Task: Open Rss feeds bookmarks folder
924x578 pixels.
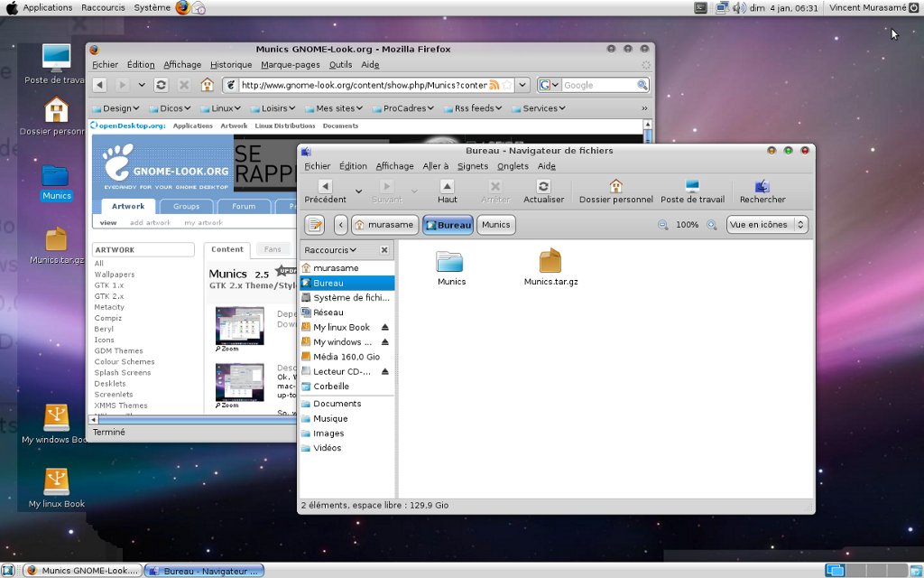Action: [472, 108]
